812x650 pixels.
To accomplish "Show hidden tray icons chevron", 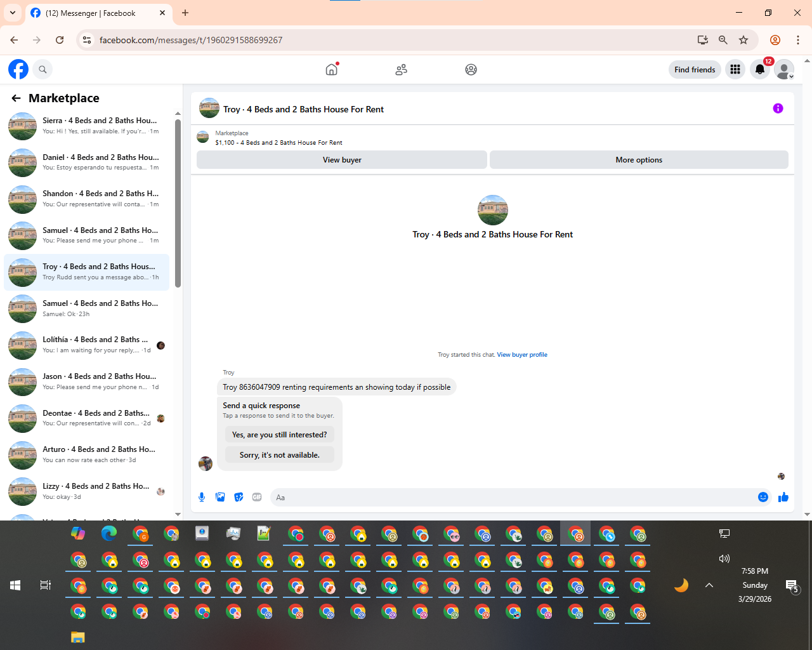I will [709, 585].
